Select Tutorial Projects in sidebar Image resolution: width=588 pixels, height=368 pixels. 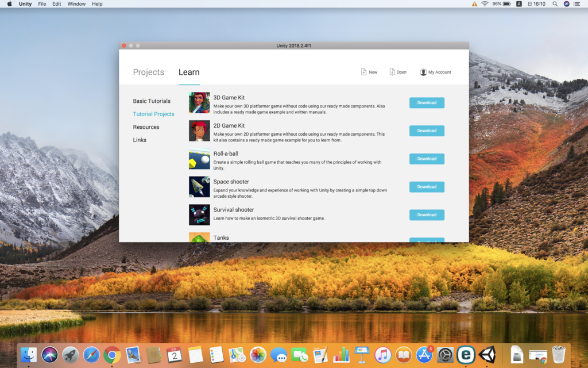153,114
